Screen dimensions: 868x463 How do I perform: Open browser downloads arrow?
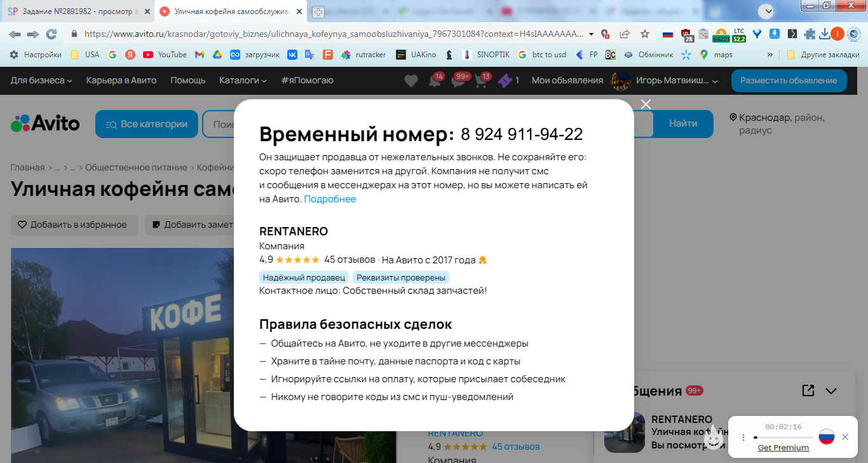[x=824, y=34]
